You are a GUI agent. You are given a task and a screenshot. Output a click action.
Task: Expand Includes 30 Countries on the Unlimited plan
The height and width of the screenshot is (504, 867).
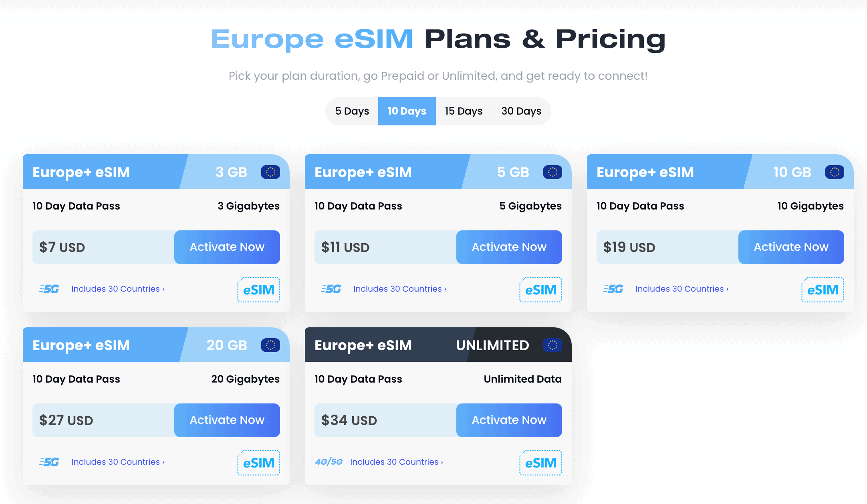(x=396, y=462)
